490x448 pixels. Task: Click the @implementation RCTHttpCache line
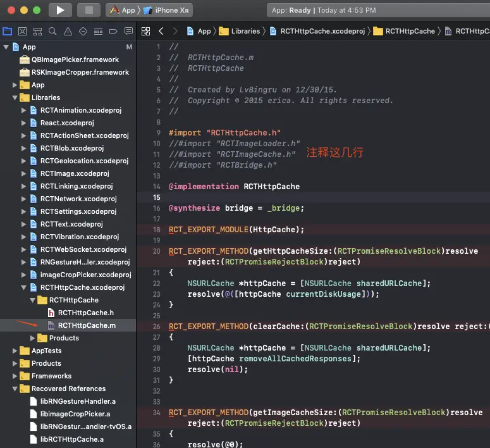tap(234, 187)
